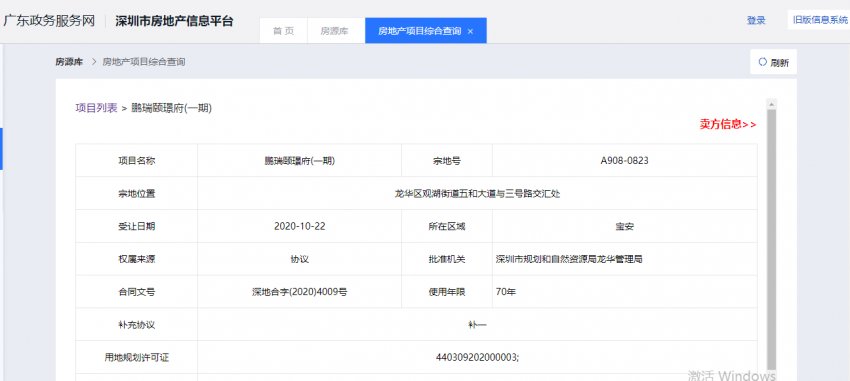The width and height of the screenshot is (850, 381).
Task: Open the 首页 tab
Action: pyautogui.click(x=283, y=31)
